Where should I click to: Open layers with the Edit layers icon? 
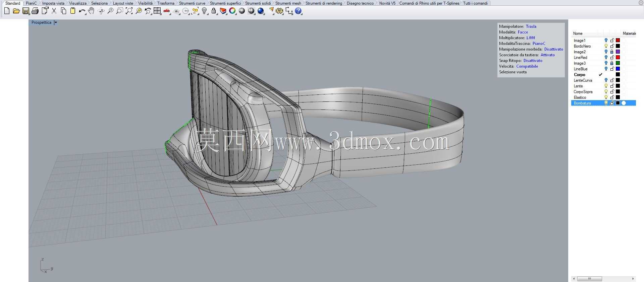coord(223,11)
